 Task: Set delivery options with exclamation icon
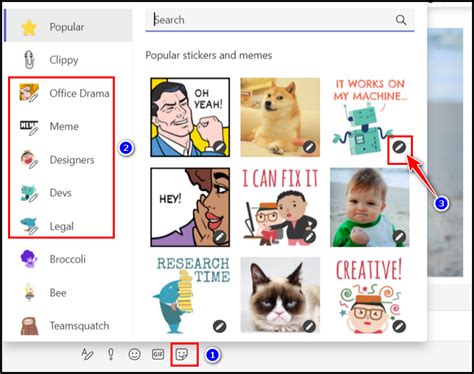tap(111, 354)
